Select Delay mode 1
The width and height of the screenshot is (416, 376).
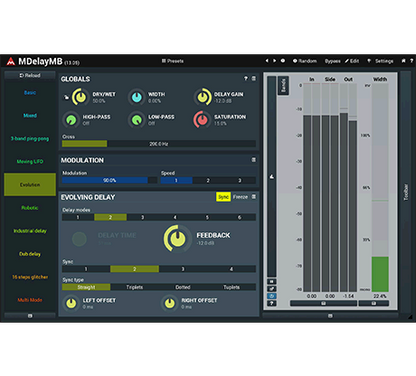pos(78,217)
